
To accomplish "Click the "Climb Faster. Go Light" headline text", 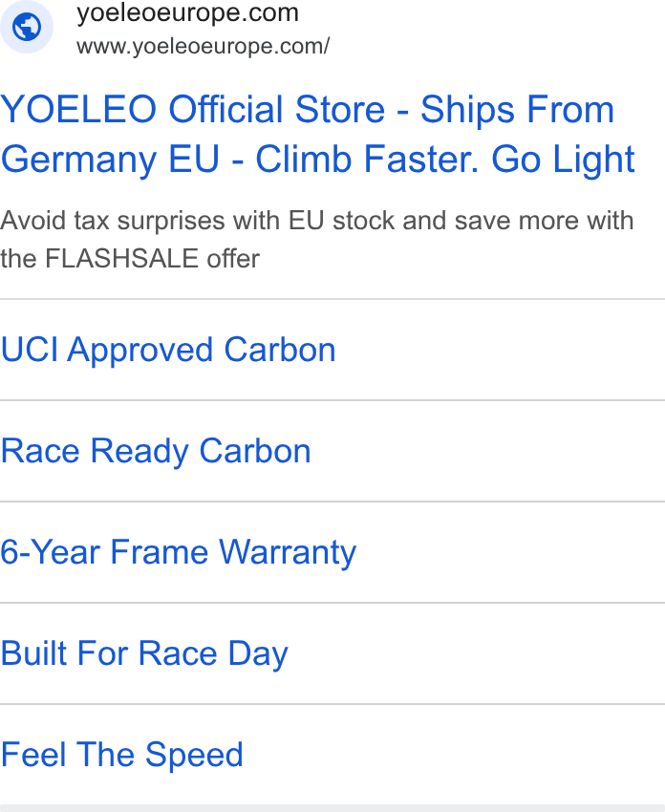I will coord(445,159).
